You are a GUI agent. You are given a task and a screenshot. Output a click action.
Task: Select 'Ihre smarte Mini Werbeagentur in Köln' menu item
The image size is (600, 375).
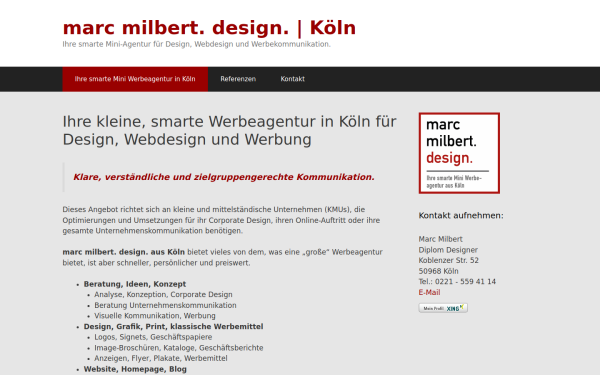click(x=135, y=79)
